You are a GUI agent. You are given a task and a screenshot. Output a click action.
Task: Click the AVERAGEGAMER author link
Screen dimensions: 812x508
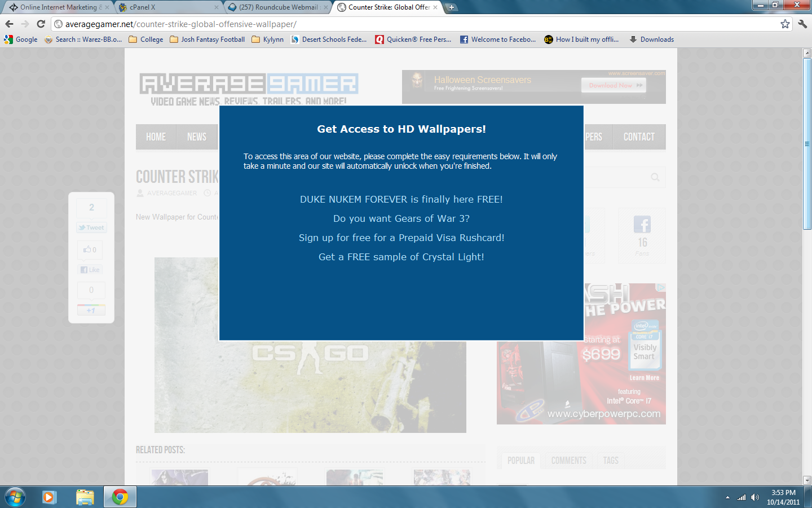172,193
